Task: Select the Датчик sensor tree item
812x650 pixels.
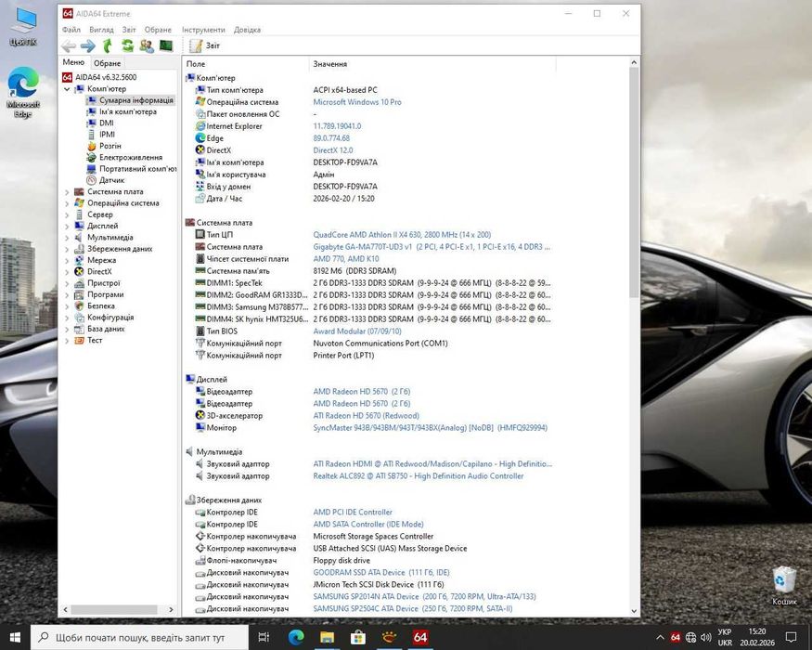Action: click(112, 180)
